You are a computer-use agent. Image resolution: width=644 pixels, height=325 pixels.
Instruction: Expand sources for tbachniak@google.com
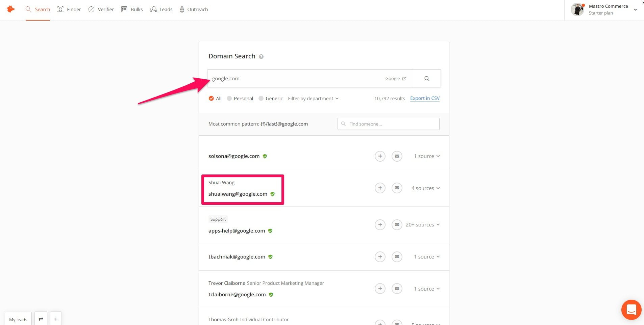click(x=427, y=257)
